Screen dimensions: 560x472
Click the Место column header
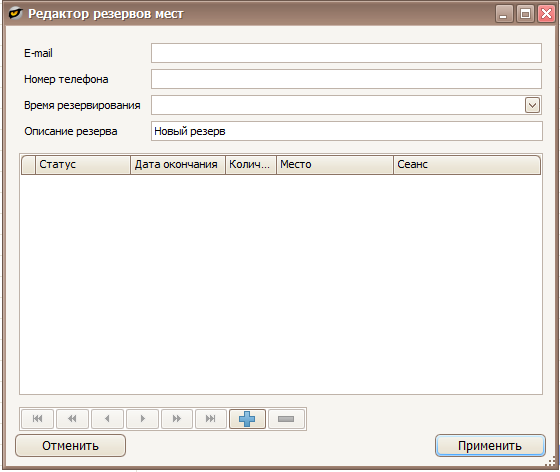click(335, 165)
